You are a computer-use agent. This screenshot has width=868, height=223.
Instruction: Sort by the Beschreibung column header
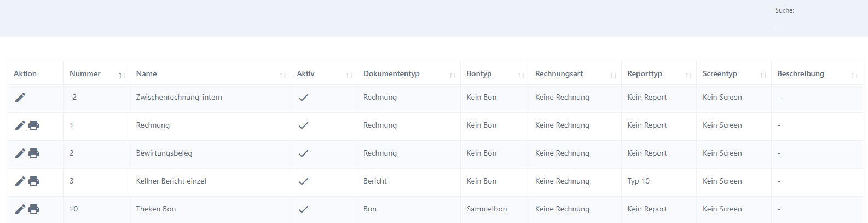click(817, 73)
